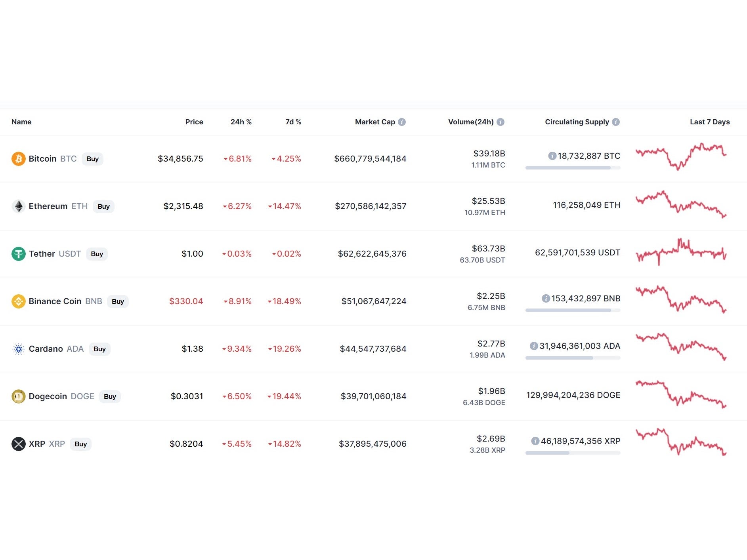Sort by the 7d % column header

pos(293,122)
